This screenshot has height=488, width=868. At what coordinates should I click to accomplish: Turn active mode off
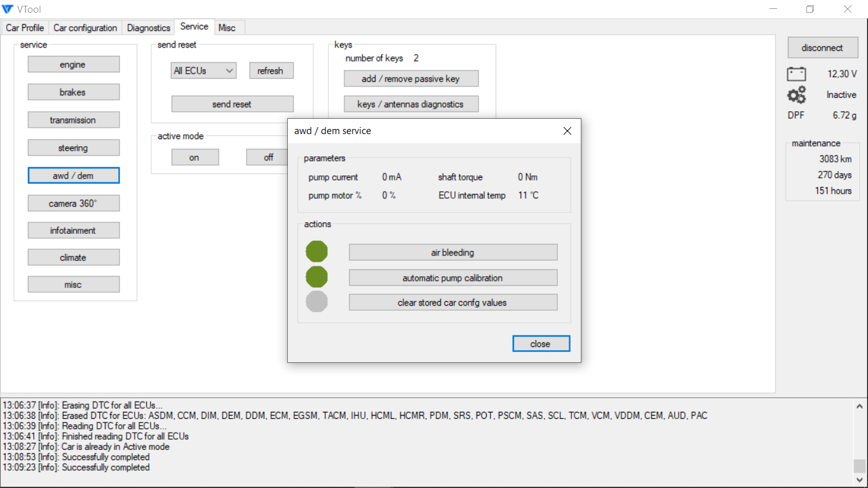pos(268,158)
